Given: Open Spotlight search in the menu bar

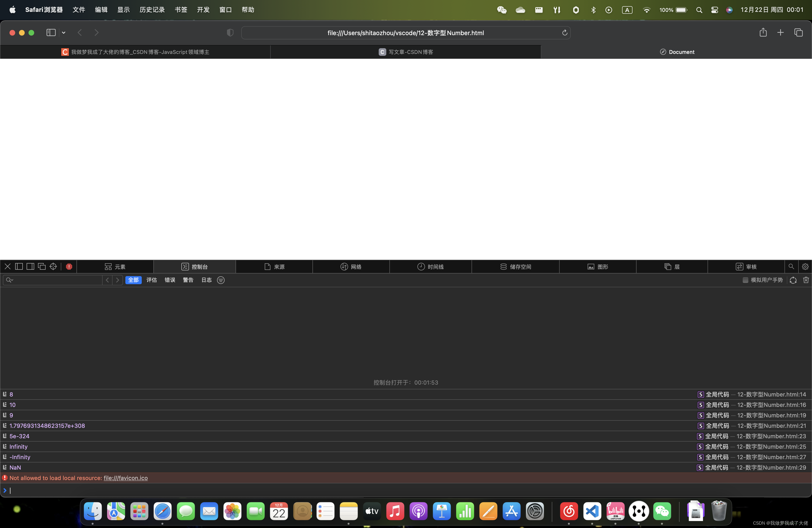Looking at the screenshot, I should click(699, 10).
